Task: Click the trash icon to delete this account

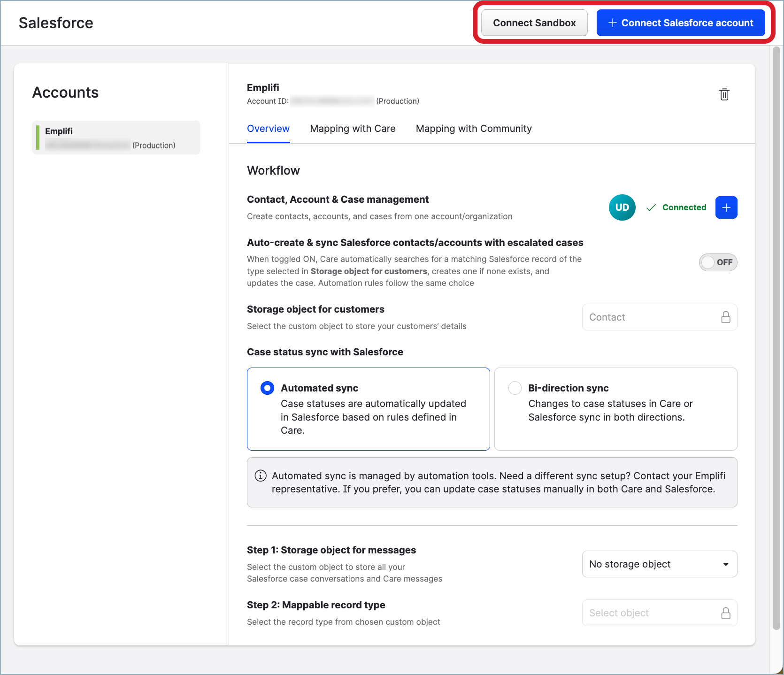Action: (x=724, y=94)
